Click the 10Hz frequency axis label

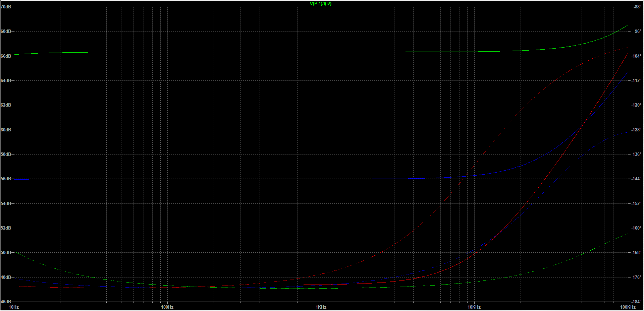coord(14,307)
